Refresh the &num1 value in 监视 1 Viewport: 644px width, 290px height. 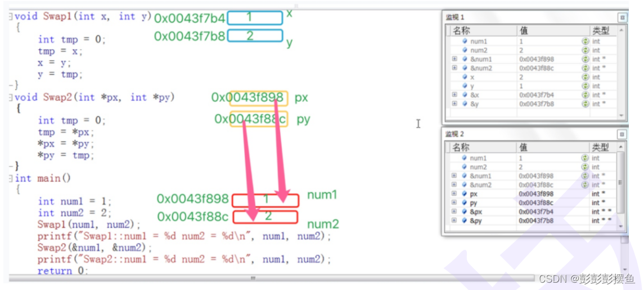coord(586,59)
